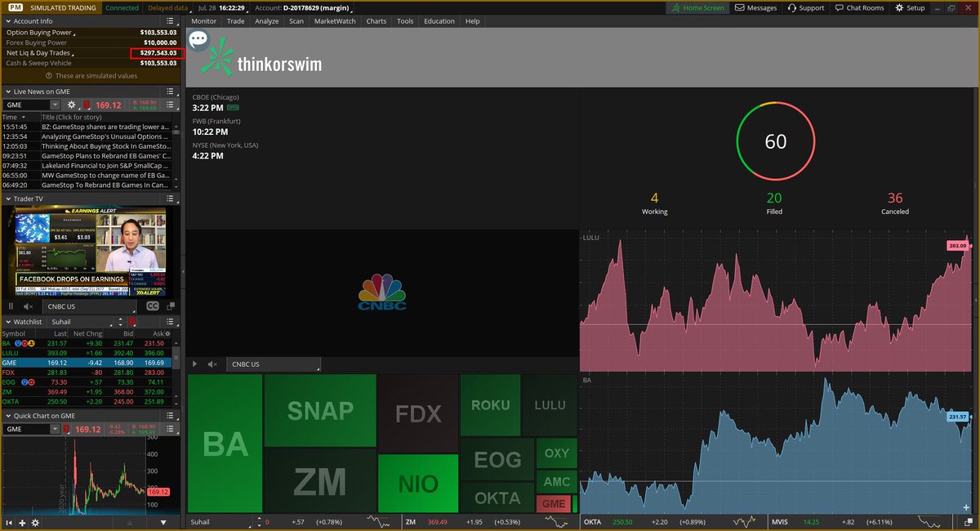Open the Quick Chart symbol dropdown
The height and width of the screenshot is (531, 980).
pos(55,429)
